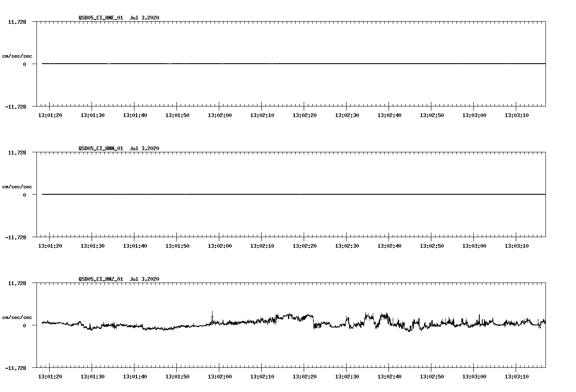
Task: Click 13:02:00 time label under HNE plot
Action: coord(220,115)
